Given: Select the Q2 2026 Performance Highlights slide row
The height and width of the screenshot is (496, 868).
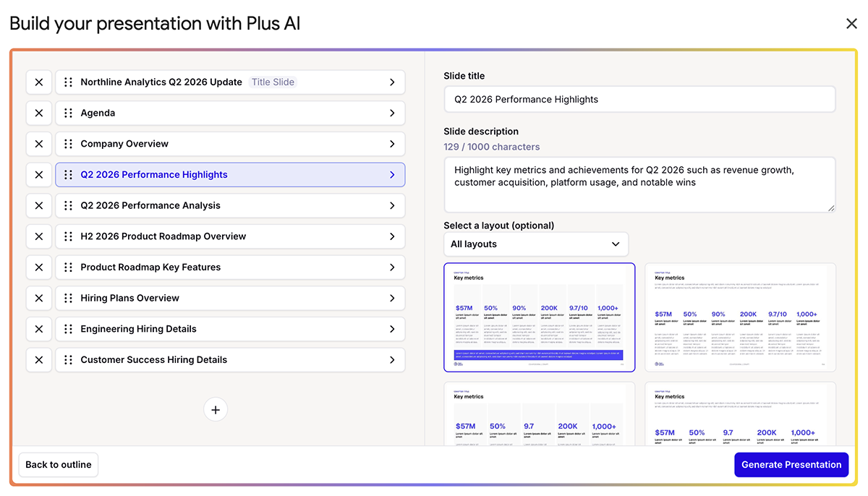Looking at the screenshot, I should click(x=230, y=175).
